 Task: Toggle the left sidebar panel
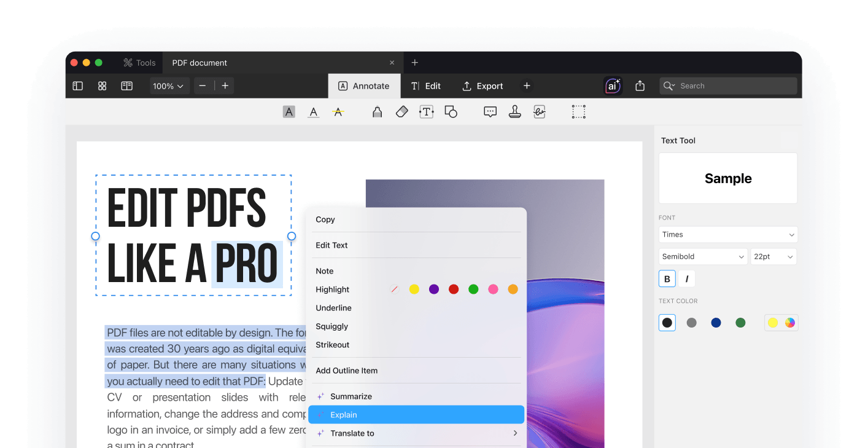pyautogui.click(x=77, y=86)
